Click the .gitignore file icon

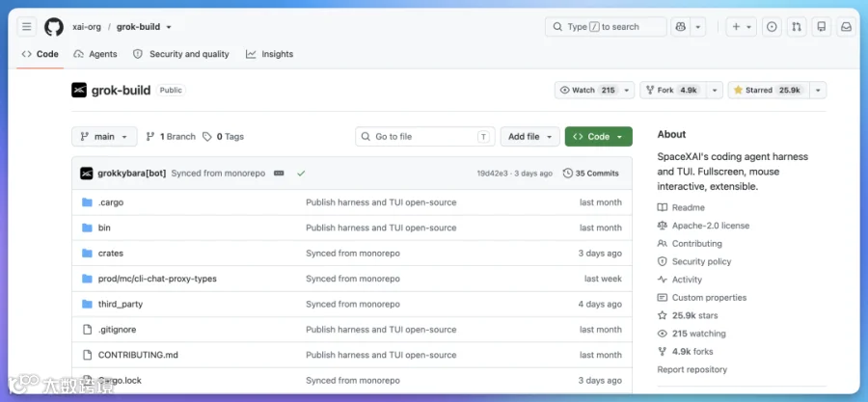87,330
